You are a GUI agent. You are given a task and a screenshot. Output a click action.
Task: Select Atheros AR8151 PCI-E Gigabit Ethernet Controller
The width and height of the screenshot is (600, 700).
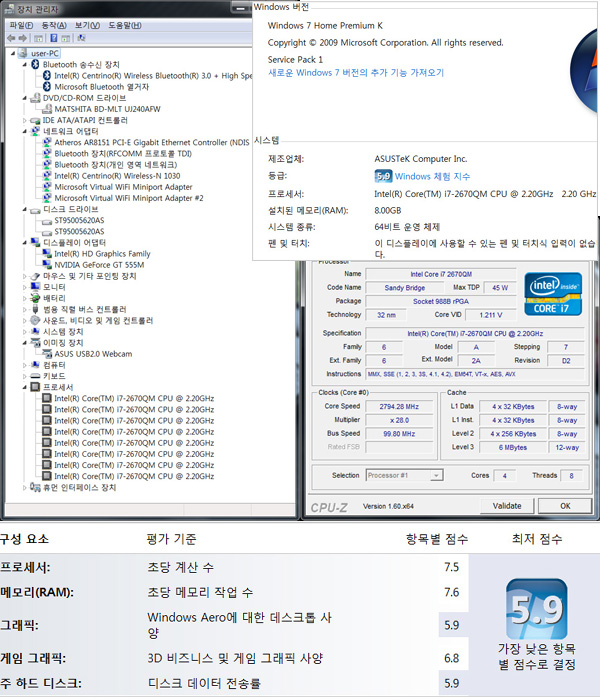[x=152, y=142]
